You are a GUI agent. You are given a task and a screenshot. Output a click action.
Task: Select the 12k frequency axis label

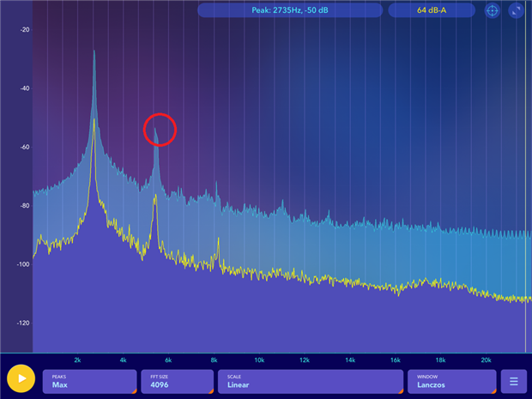(305, 360)
